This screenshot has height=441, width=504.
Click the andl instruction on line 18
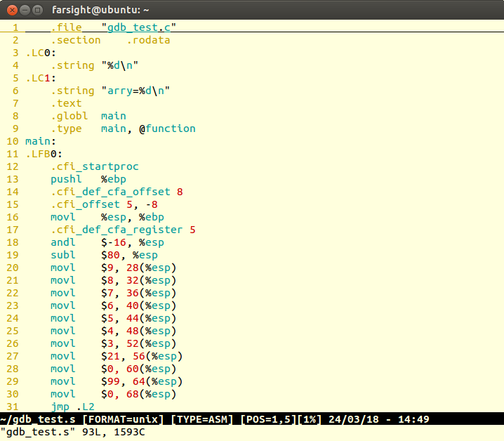63,242
